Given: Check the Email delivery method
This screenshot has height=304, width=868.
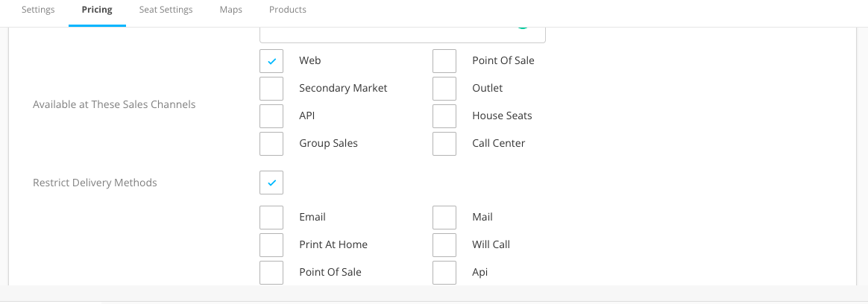Looking at the screenshot, I should 271,218.
